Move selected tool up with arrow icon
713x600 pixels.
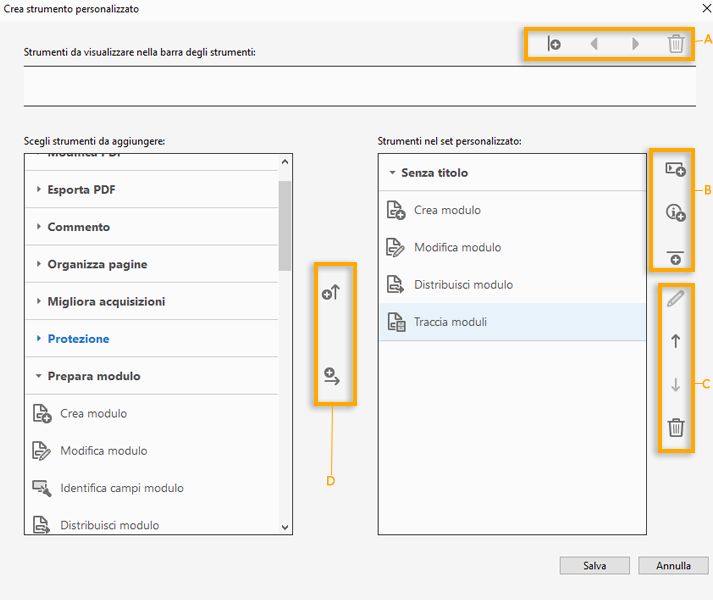675,341
